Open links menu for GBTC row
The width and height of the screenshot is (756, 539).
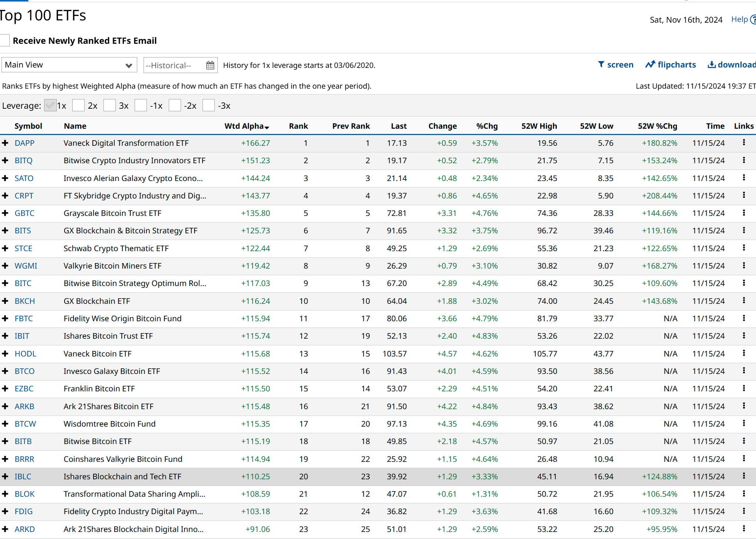coord(744,213)
